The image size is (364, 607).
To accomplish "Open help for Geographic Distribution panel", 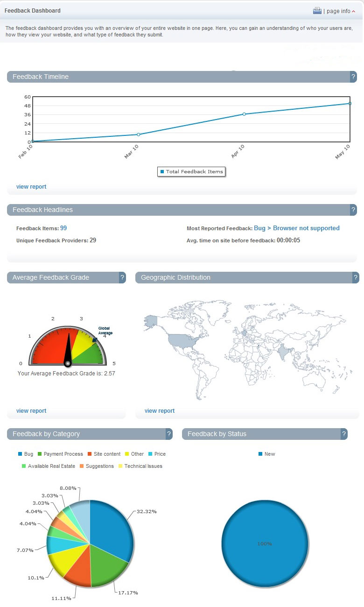I will [356, 277].
